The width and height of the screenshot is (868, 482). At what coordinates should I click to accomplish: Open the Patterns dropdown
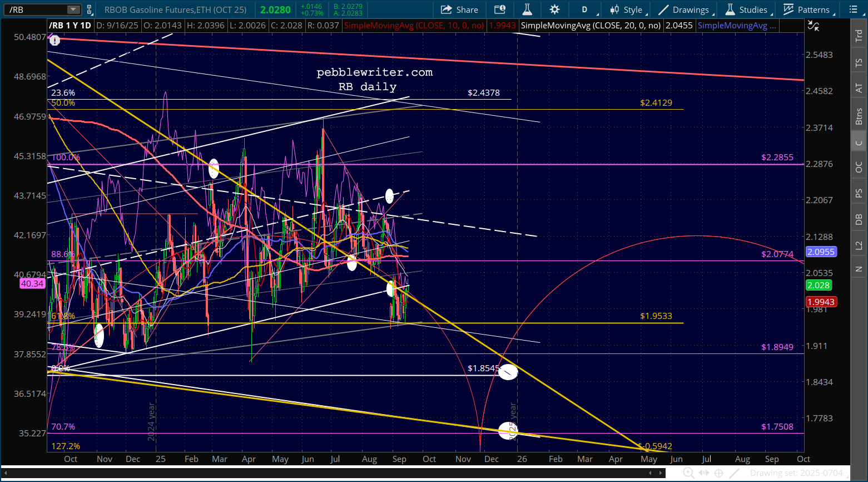[807, 9]
